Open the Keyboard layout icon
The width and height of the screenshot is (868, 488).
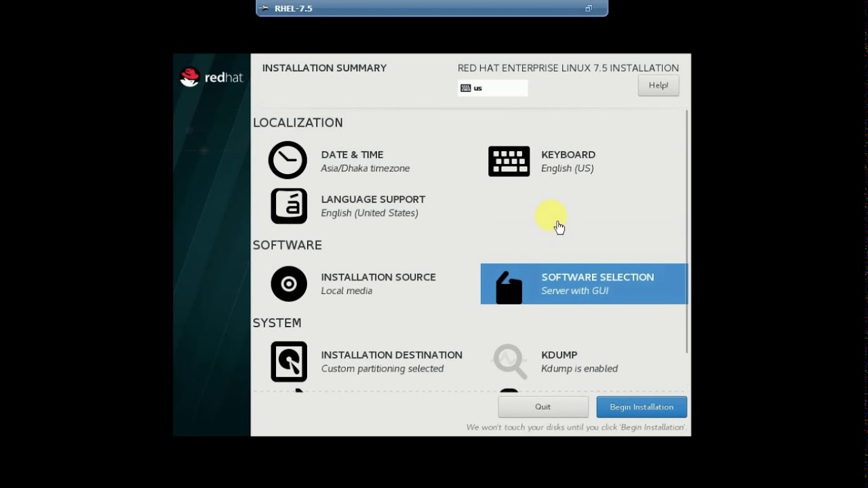(x=509, y=161)
